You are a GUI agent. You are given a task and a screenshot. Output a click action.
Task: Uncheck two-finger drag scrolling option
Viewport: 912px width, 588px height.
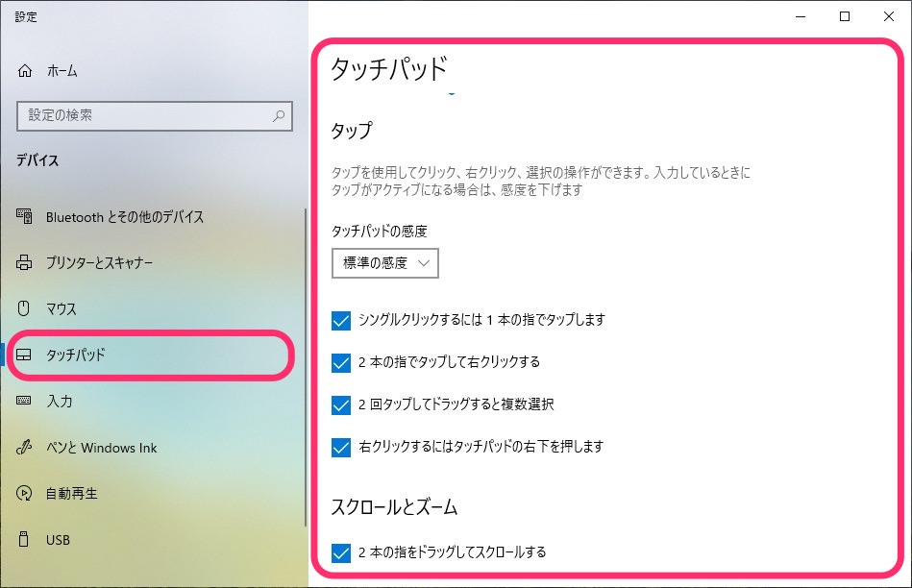[x=339, y=552]
